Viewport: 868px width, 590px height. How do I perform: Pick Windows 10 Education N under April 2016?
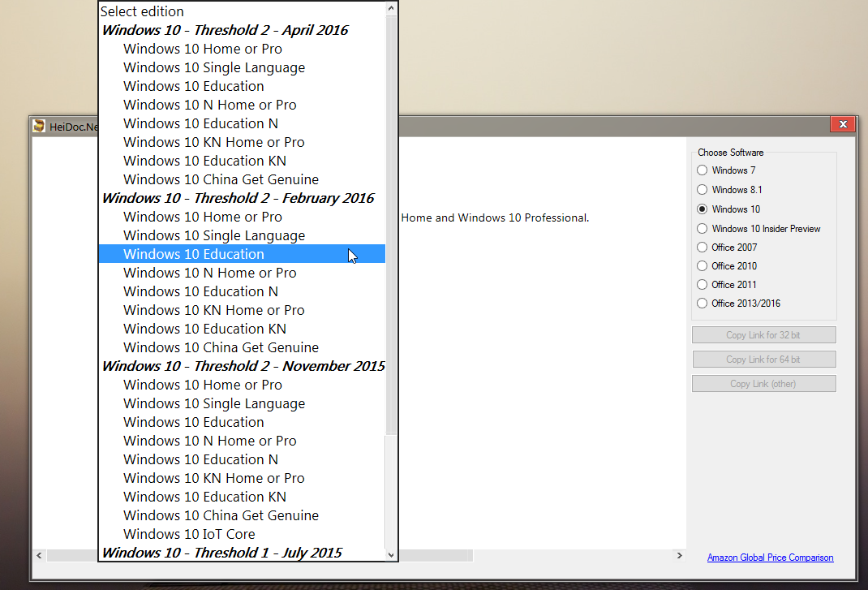pos(242,123)
